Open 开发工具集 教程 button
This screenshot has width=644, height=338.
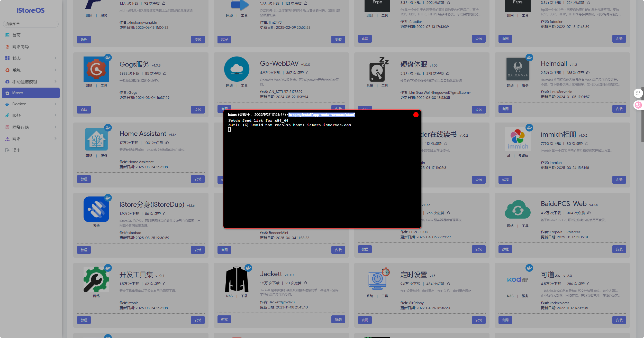tap(84, 320)
